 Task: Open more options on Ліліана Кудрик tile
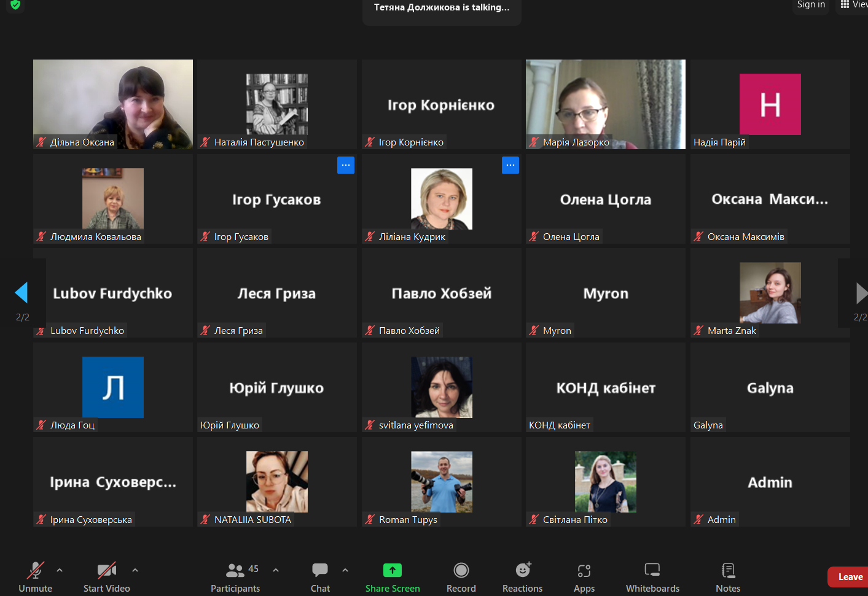click(x=510, y=165)
